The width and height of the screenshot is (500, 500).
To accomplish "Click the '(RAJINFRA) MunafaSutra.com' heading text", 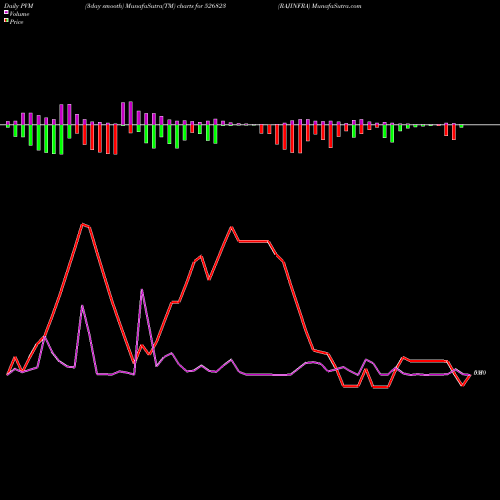I will (x=319, y=6).
